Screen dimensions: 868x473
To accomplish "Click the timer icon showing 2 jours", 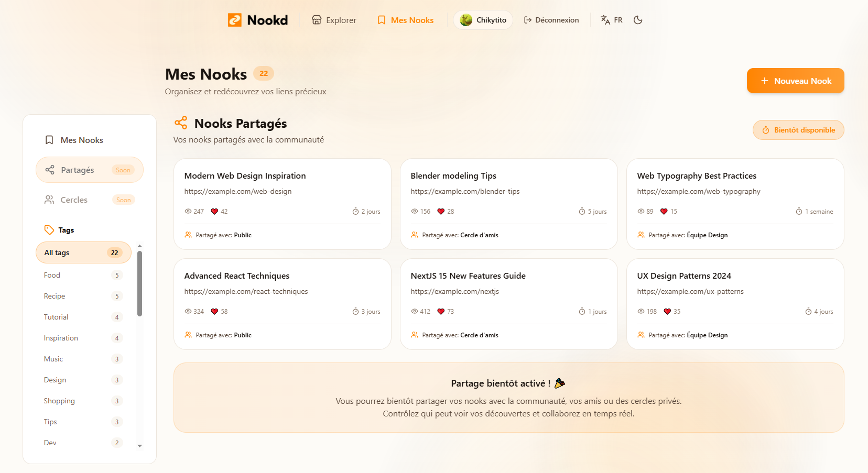I will tap(356, 211).
